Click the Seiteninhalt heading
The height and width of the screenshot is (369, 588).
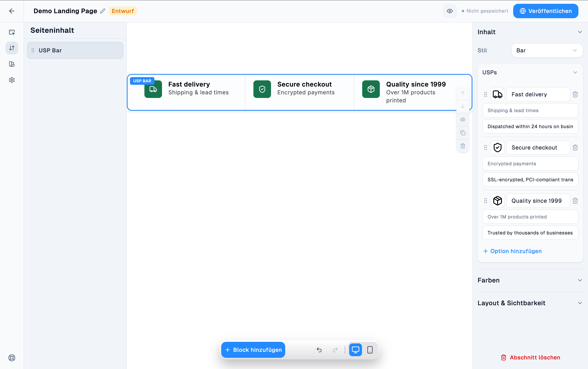pyautogui.click(x=52, y=30)
